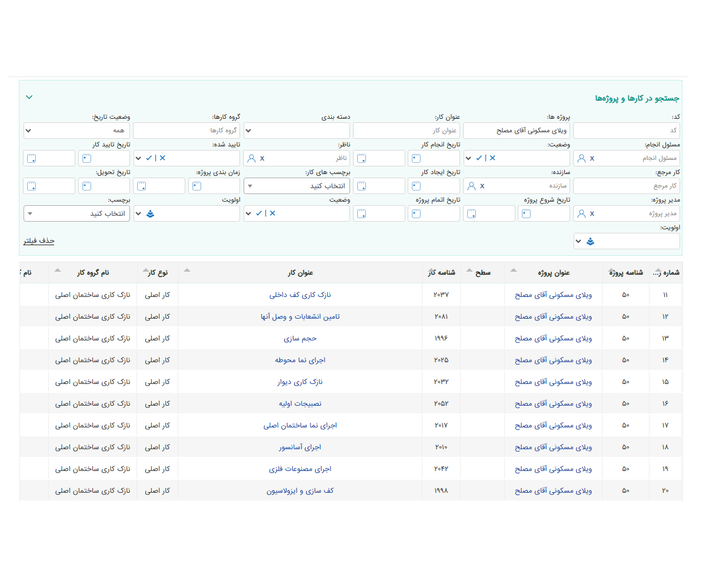706x588 pixels.
Task: Set تایید شده filter to the x option
Action: (x=163, y=158)
